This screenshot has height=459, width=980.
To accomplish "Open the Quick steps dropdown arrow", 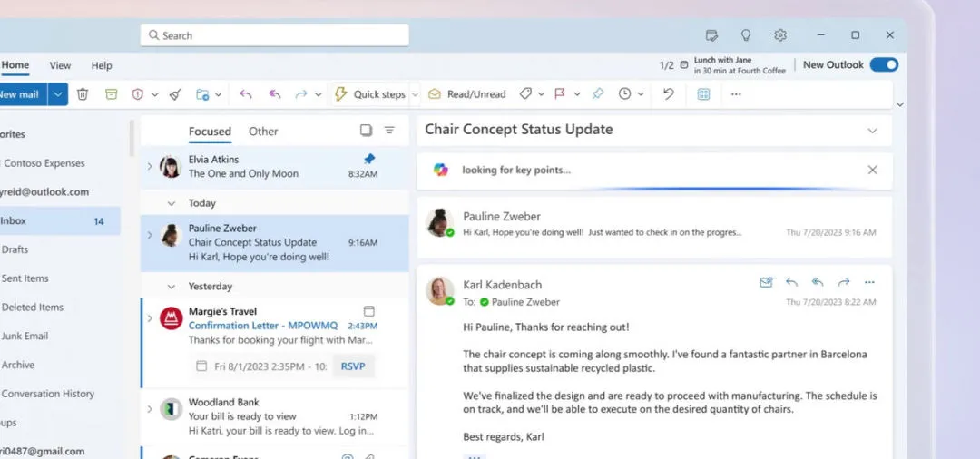I will pyautogui.click(x=415, y=95).
